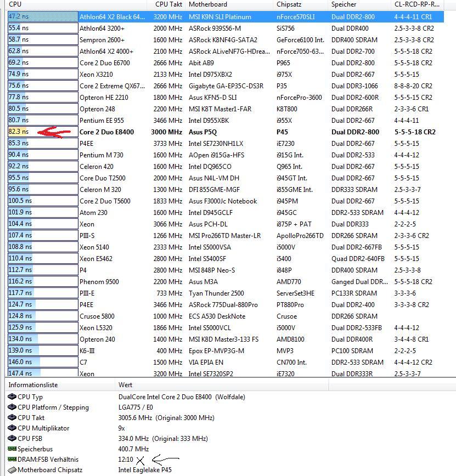Click the Informationsliste column header
456x476 pixels.
pyautogui.click(x=60, y=384)
